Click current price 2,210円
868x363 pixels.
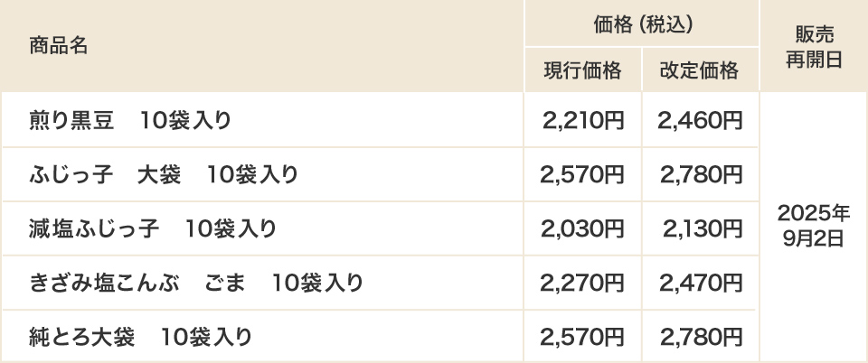tap(583, 120)
